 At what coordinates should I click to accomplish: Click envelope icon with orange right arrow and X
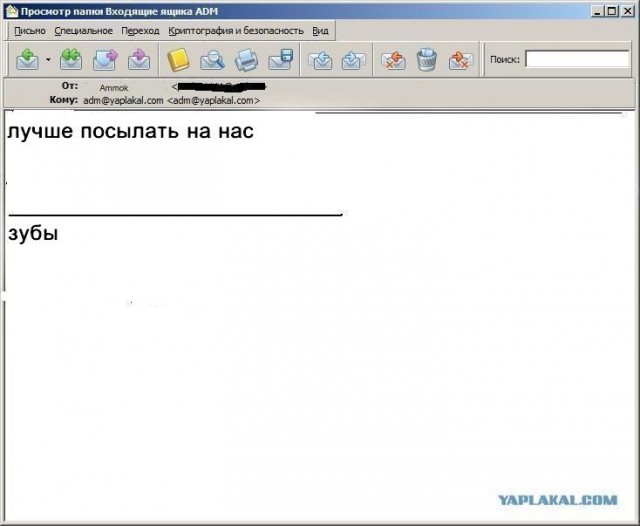point(460,60)
